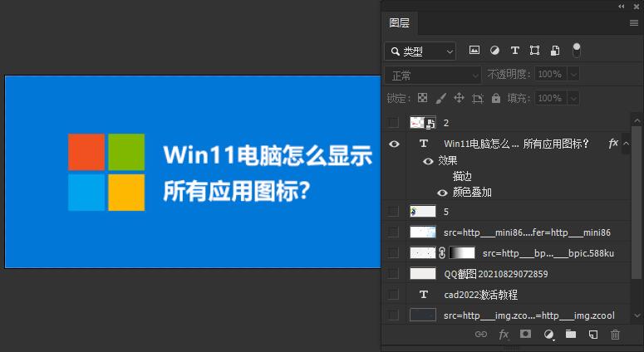Click the Windows logo on the canvas
Screen dimensions: 644x352
106,172
